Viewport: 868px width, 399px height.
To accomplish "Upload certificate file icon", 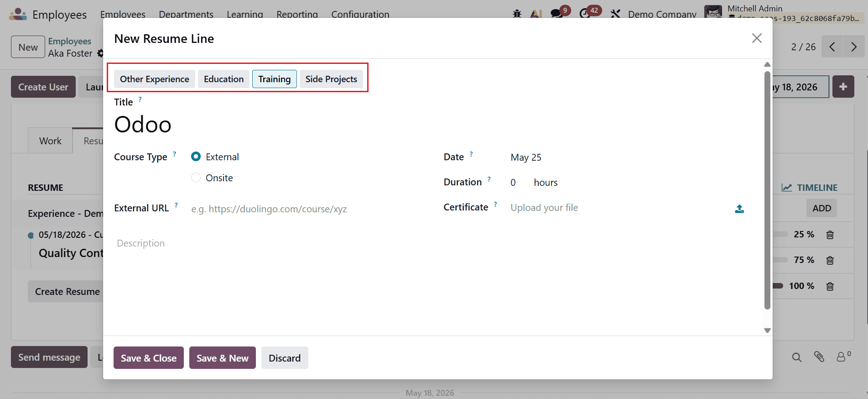I will pos(739,209).
